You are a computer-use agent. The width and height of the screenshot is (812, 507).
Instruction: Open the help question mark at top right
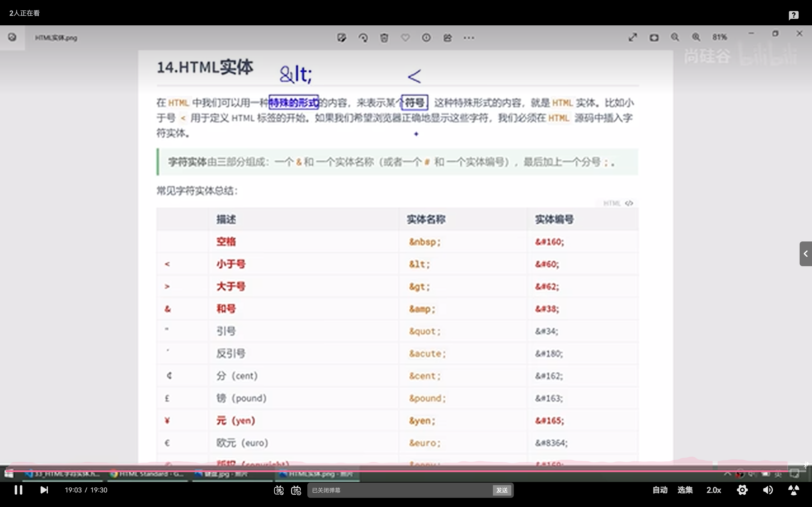(x=794, y=15)
